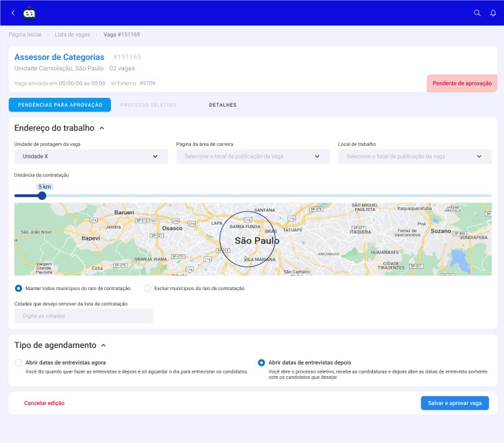504x443 pixels.
Task: Choose Abrir datas de entrevistas depois
Action: pos(261,362)
